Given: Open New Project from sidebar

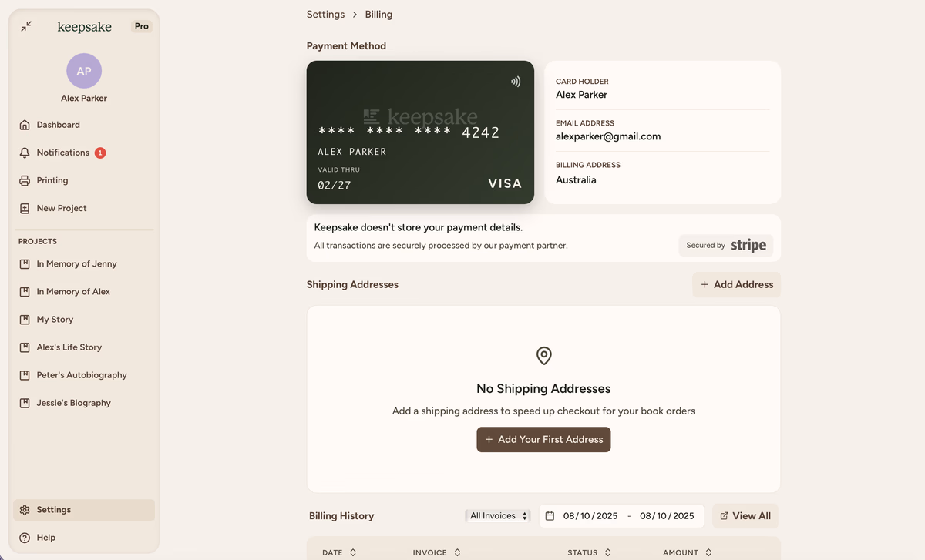Looking at the screenshot, I should (62, 208).
